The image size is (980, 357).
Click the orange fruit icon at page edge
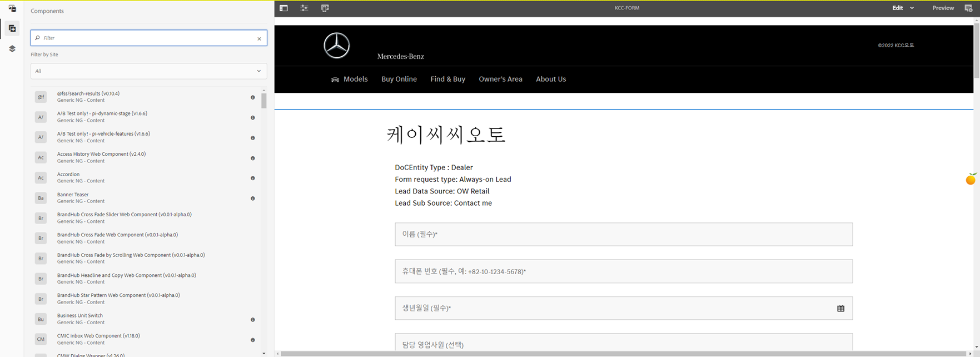[x=971, y=179]
